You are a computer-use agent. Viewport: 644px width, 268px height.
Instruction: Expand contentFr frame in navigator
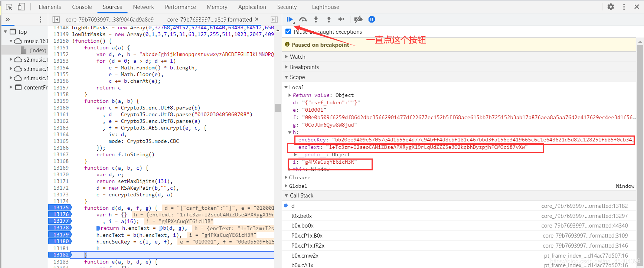click(x=11, y=87)
